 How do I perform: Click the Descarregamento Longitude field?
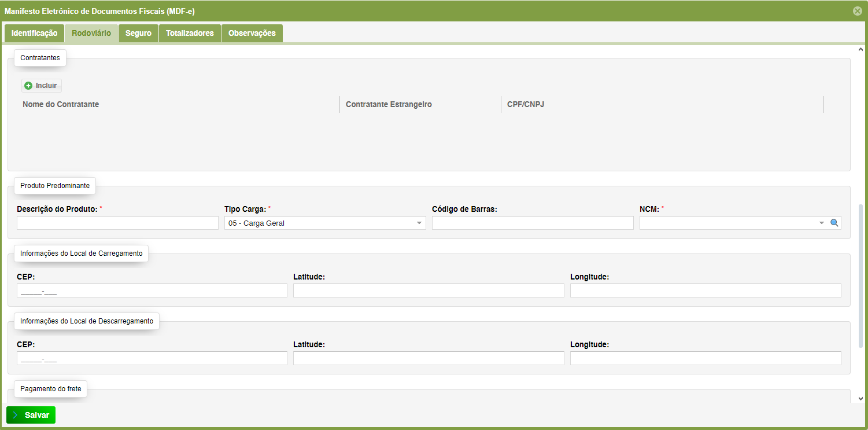[x=705, y=358]
